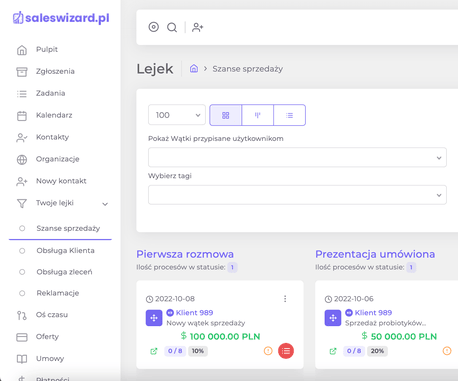Click the Szanse sprzedaży breadcrumb text
The width and height of the screenshot is (458, 381).
point(248,69)
